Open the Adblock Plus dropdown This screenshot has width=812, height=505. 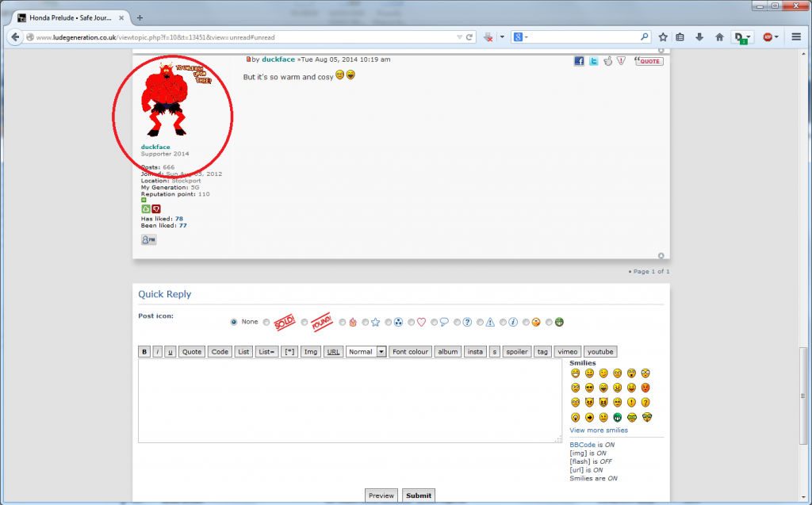point(776,37)
